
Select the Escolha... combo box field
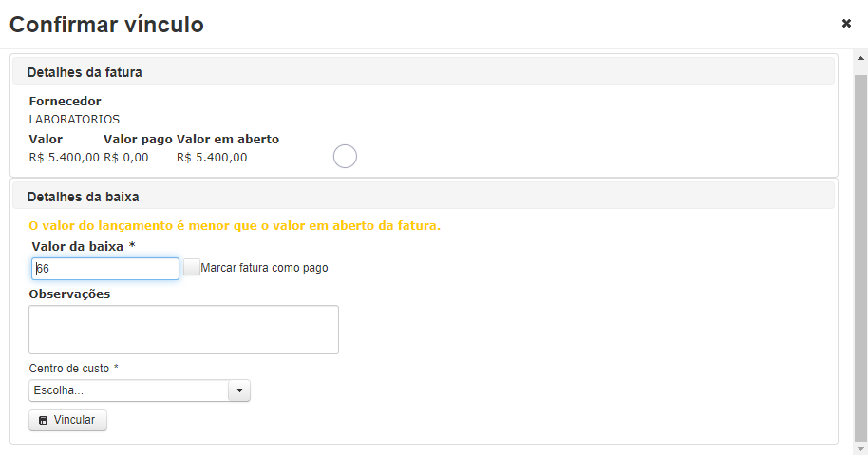click(140, 390)
